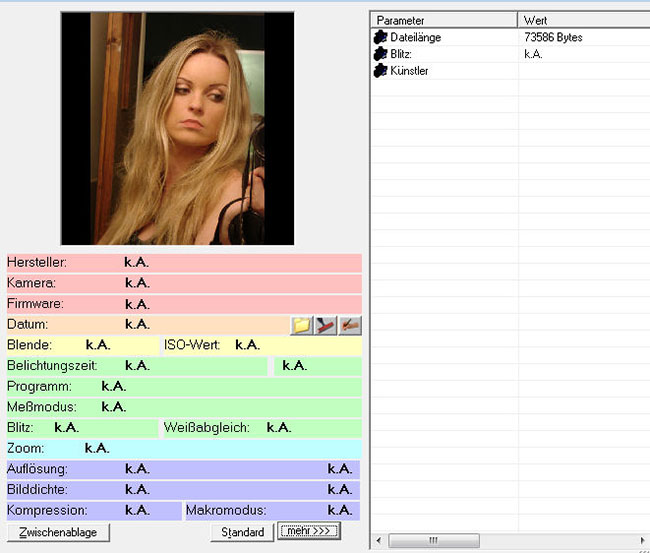Copy data with the Zwischenablage button
The image size is (650, 553).
58,532
